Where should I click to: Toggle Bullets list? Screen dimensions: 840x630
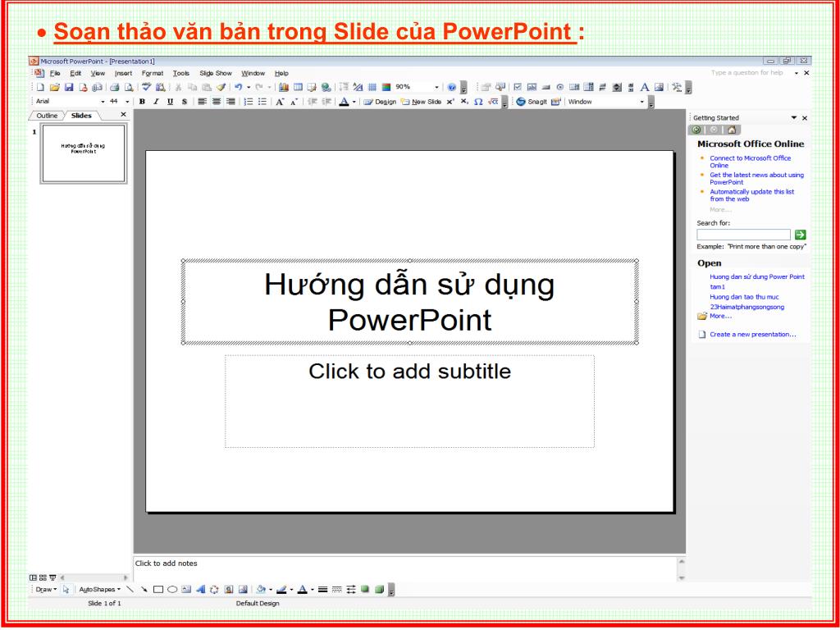[x=262, y=102]
